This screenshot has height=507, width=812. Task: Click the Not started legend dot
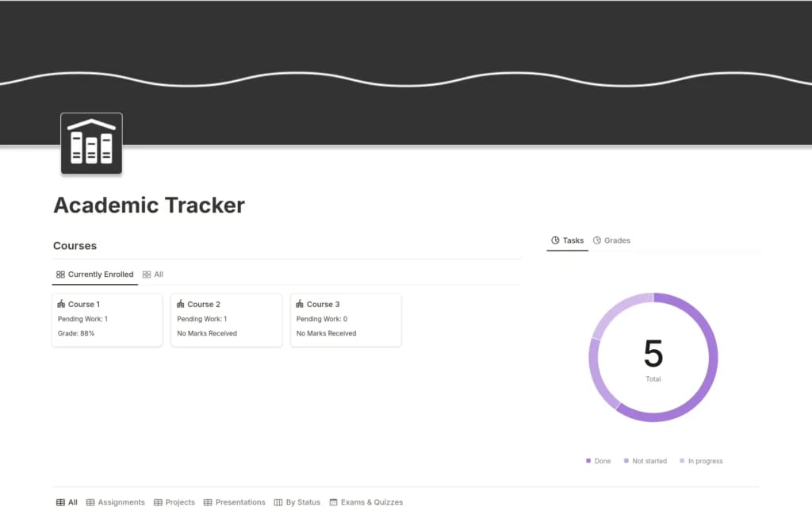click(626, 461)
